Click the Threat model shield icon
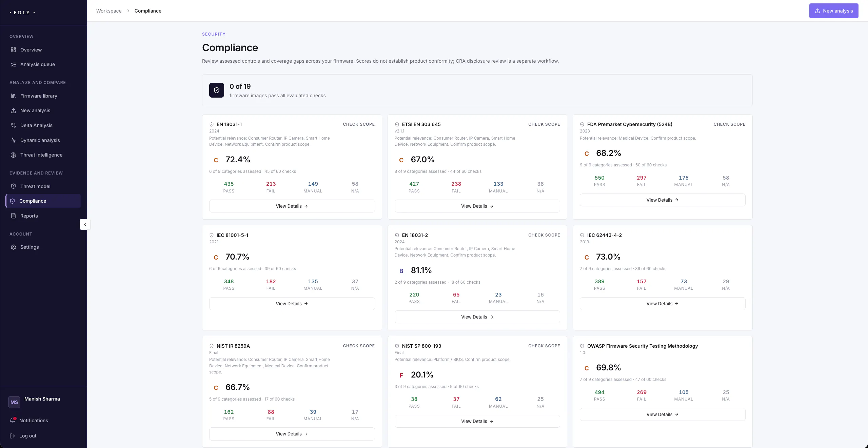Screen dimensions: 868x448 click(x=13, y=186)
